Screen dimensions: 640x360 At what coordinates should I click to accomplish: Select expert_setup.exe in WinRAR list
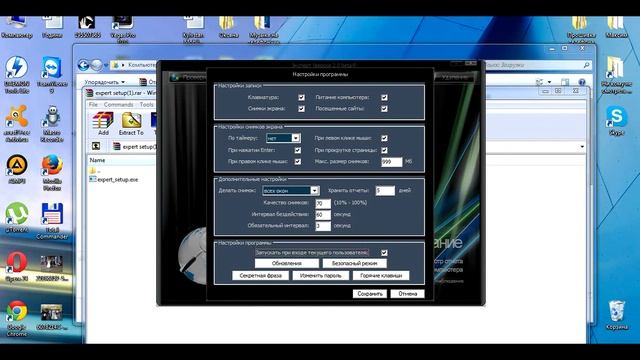pyautogui.click(x=114, y=180)
